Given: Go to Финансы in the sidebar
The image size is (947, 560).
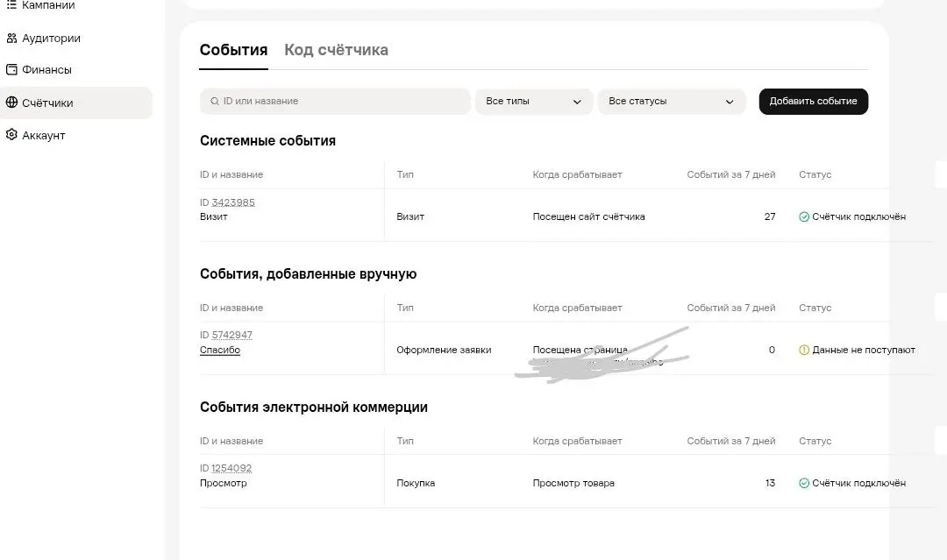Looking at the screenshot, I should point(46,69).
